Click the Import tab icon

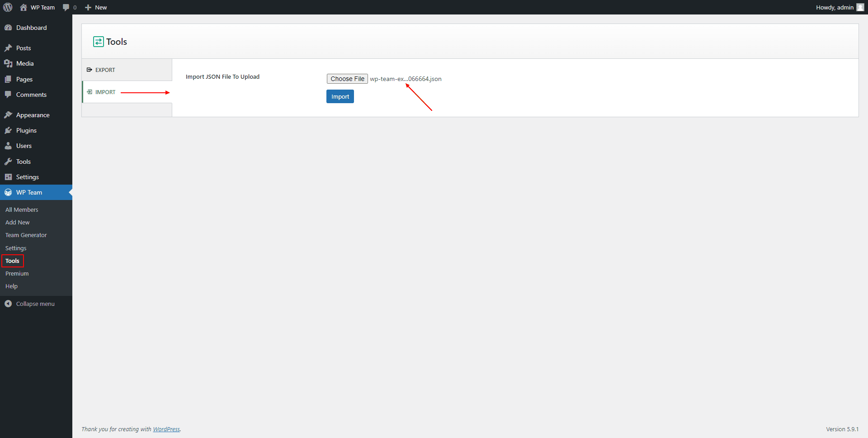pos(90,92)
